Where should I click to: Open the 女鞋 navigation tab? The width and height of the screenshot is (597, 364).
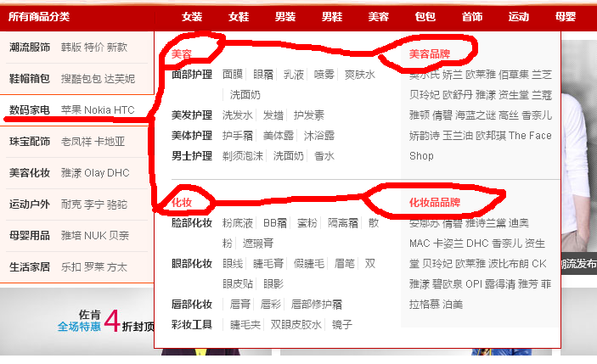[x=239, y=17]
